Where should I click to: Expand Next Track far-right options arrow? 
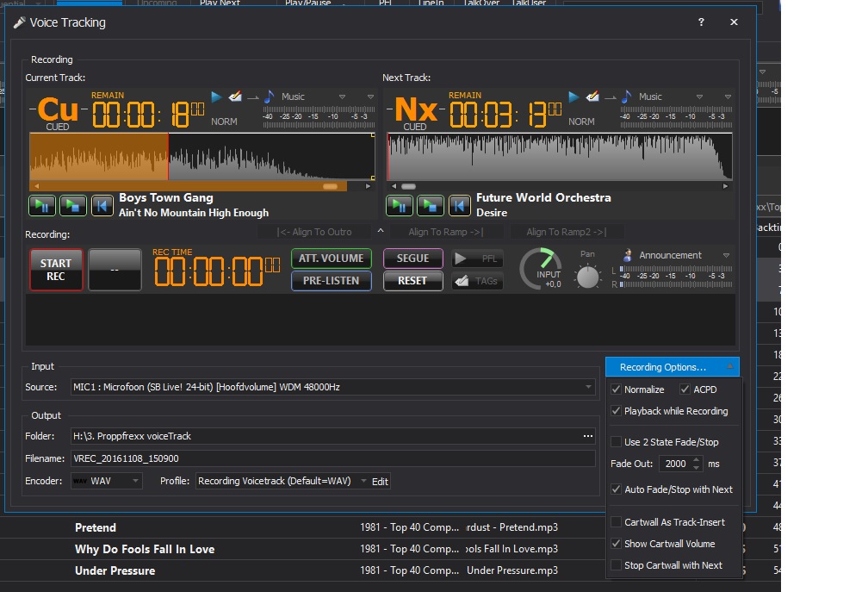click(x=728, y=97)
